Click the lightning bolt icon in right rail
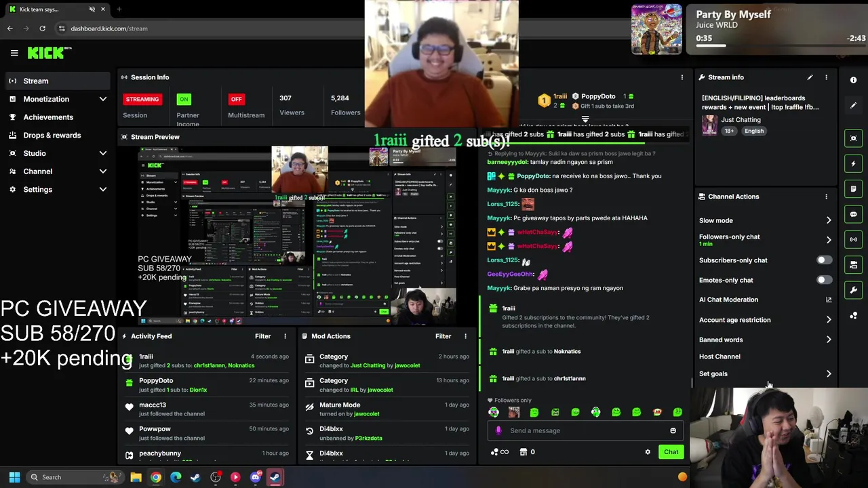The width and height of the screenshot is (868, 488). (853, 163)
